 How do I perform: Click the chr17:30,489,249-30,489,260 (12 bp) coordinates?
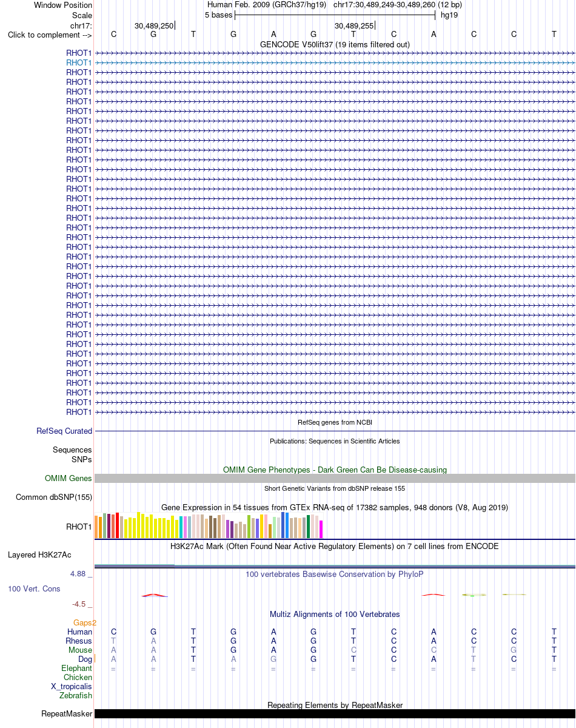(398, 5)
